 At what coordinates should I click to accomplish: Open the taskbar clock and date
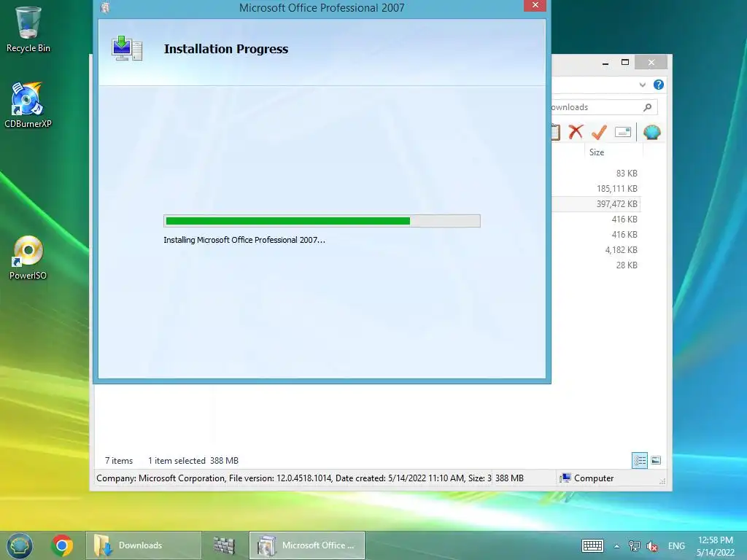coord(715,545)
